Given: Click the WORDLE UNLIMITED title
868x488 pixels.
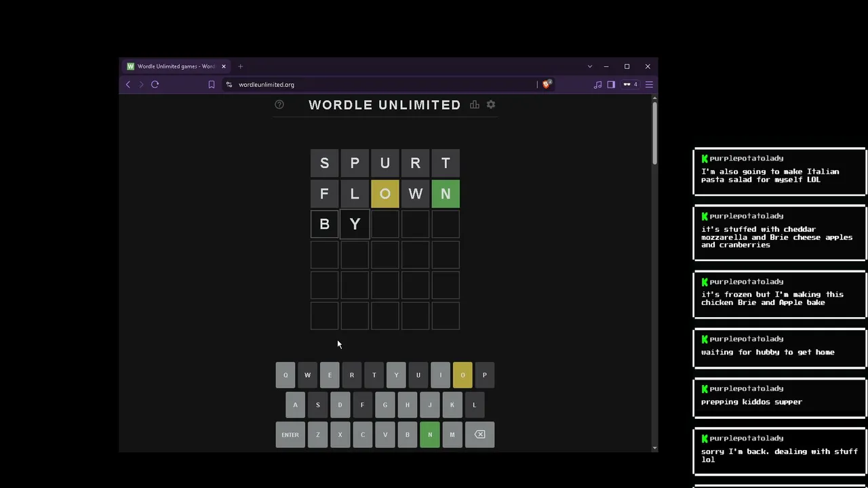Looking at the screenshot, I should pyautogui.click(x=384, y=104).
